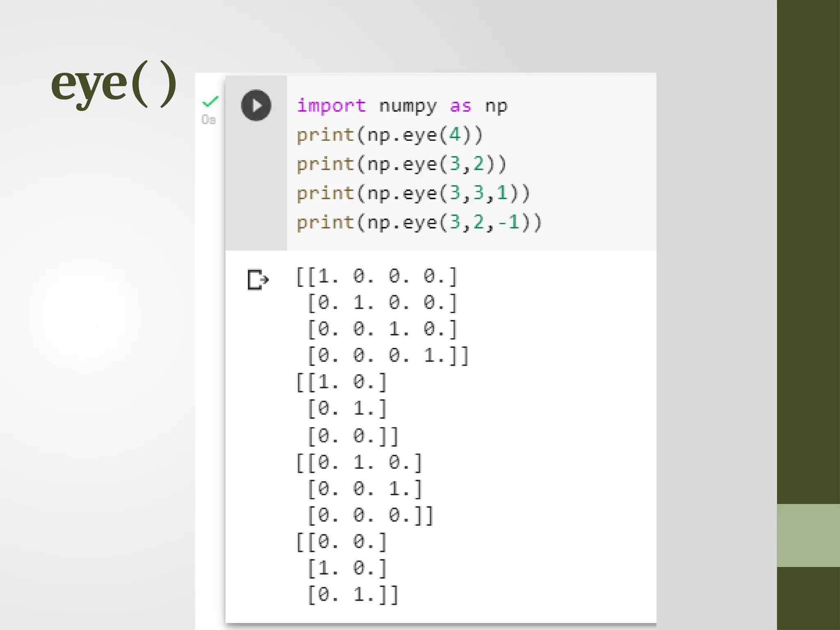The image size is (840, 630).
Task: Click the purple 'as' keyword
Action: click(460, 106)
